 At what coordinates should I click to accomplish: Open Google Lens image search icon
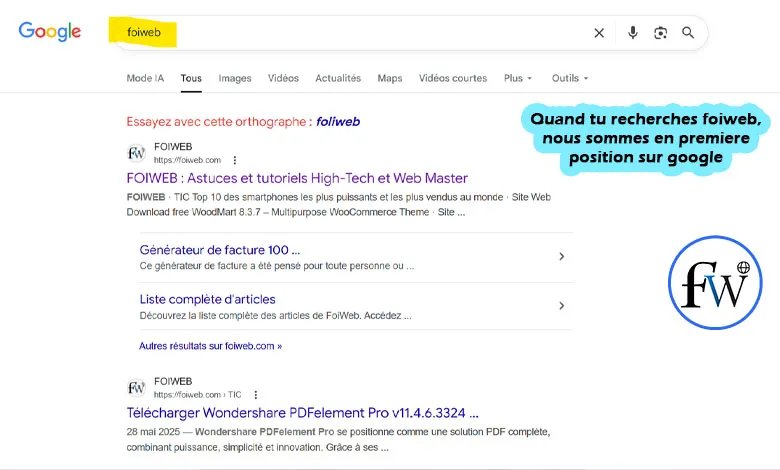click(660, 33)
